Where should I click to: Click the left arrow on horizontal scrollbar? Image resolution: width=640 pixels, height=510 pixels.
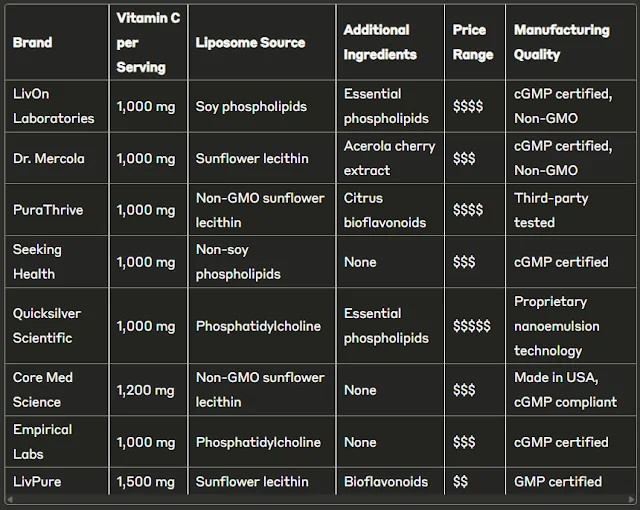10,499
